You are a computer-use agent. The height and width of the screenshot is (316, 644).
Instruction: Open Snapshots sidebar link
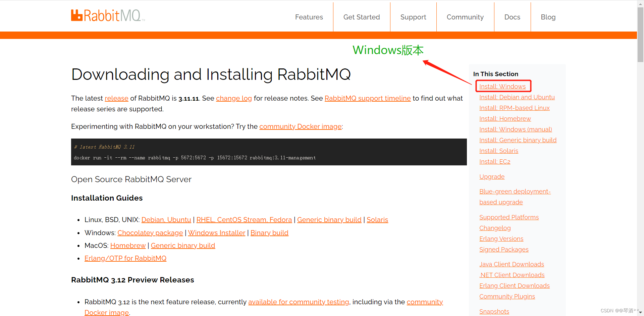tap(494, 312)
